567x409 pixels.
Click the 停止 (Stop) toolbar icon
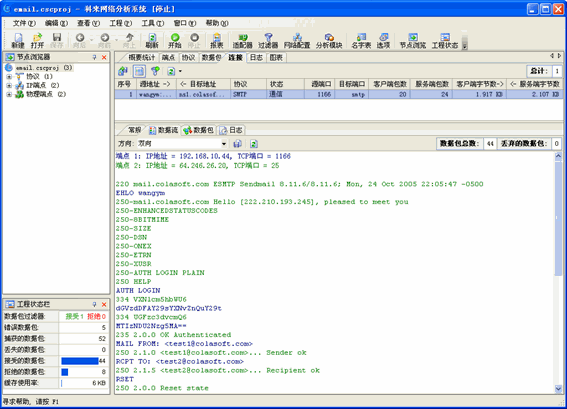click(x=195, y=40)
